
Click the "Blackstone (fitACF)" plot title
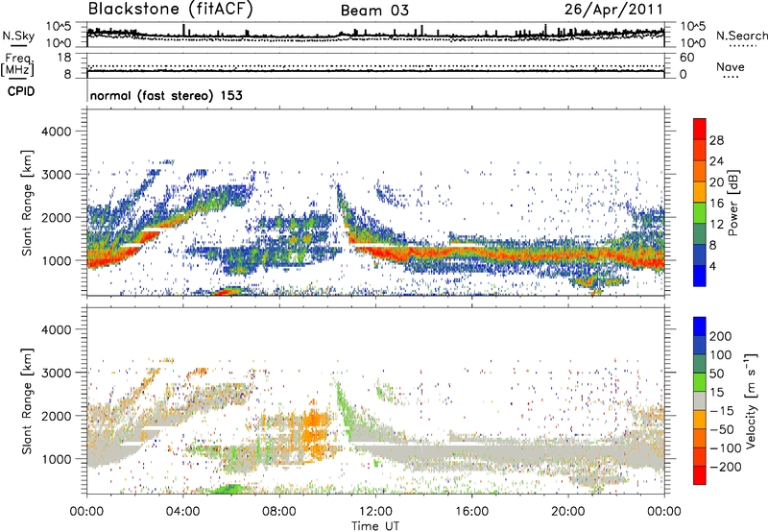coord(171,9)
